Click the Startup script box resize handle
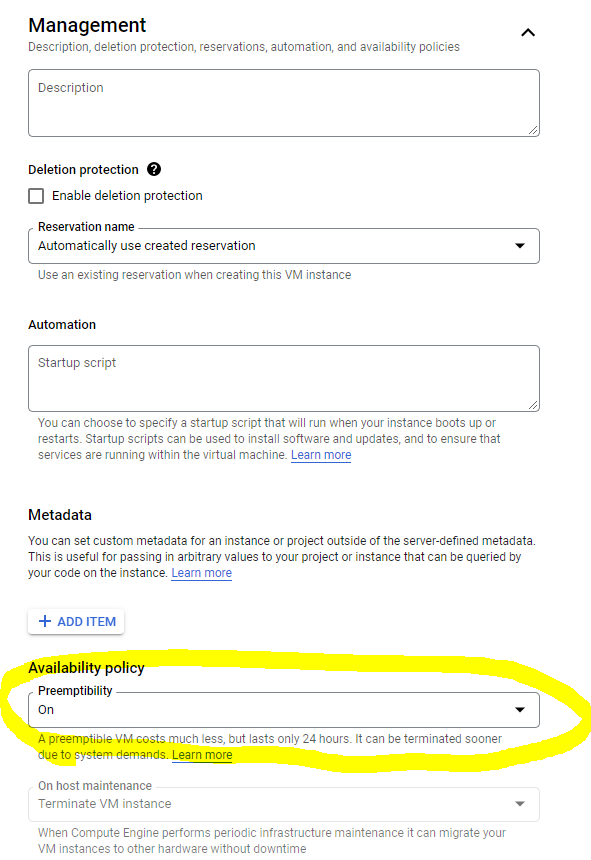Screen dimensions: 591x860 point(533,405)
